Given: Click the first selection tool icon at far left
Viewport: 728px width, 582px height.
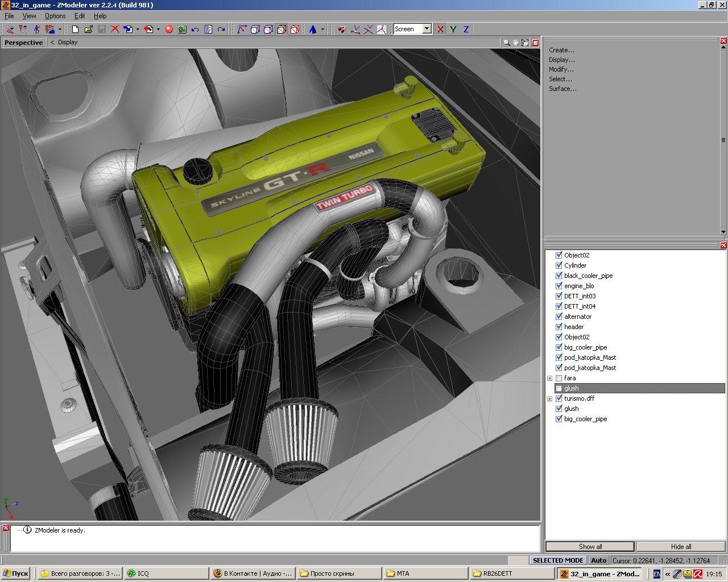Looking at the screenshot, I should pyautogui.click(x=10, y=29).
